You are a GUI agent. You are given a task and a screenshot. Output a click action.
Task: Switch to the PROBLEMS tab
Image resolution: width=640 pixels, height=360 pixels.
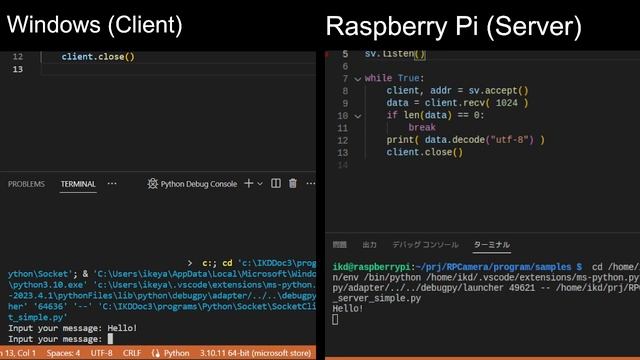pyautogui.click(x=27, y=184)
